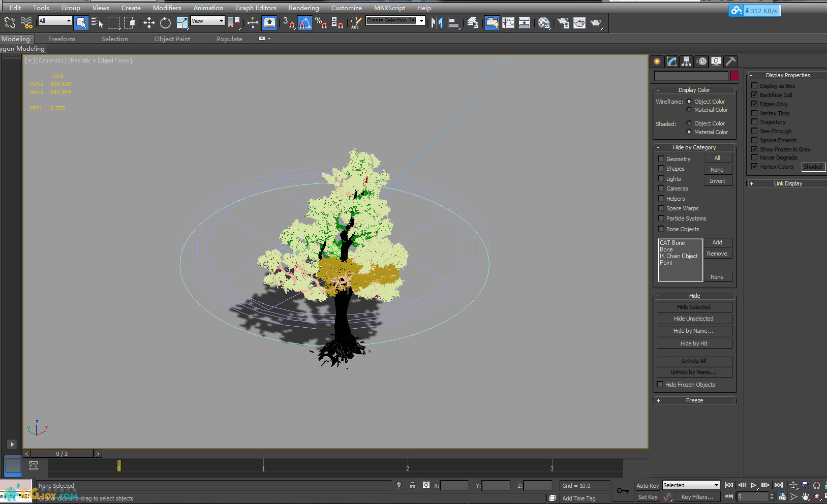Check the Geometry hide category checkbox

(661, 159)
